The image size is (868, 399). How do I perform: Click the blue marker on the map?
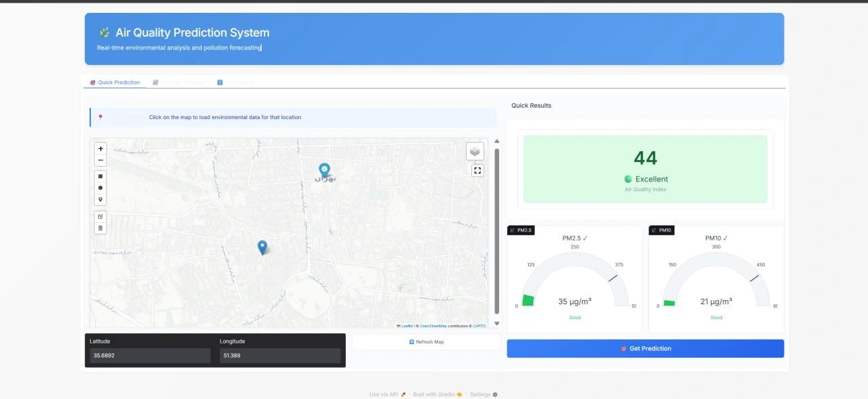(x=262, y=247)
